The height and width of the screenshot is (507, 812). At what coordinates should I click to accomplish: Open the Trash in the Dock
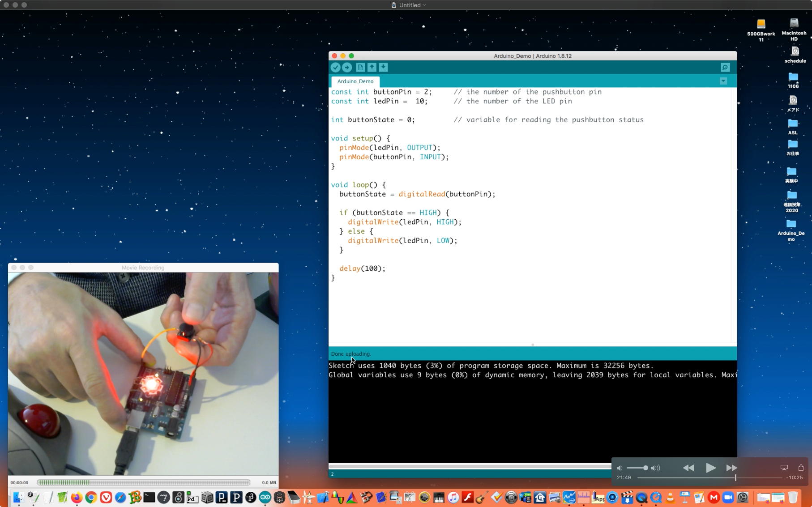(793, 497)
